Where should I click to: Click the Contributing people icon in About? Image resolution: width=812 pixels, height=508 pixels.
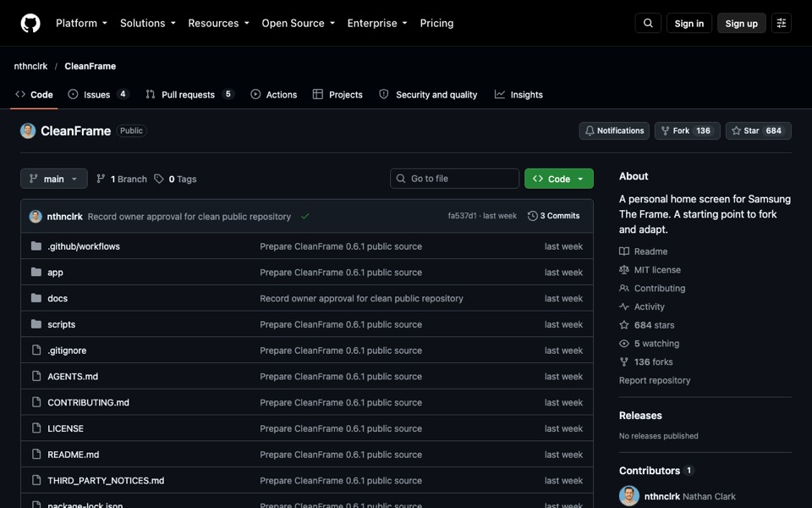coord(624,288)
